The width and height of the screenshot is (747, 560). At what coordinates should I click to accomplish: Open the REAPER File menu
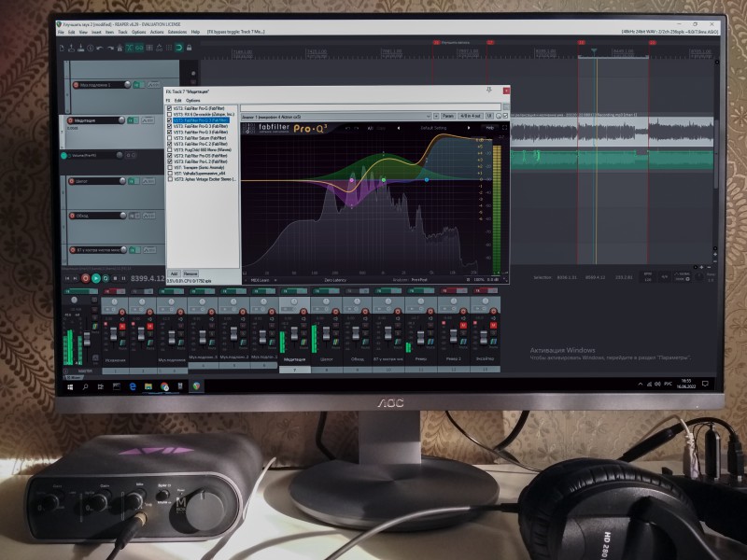(61, 32)
